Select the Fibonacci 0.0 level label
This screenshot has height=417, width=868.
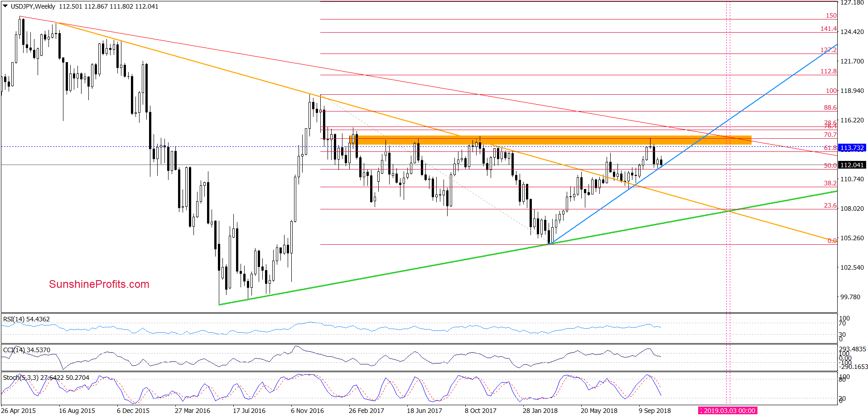pos(832,241)
